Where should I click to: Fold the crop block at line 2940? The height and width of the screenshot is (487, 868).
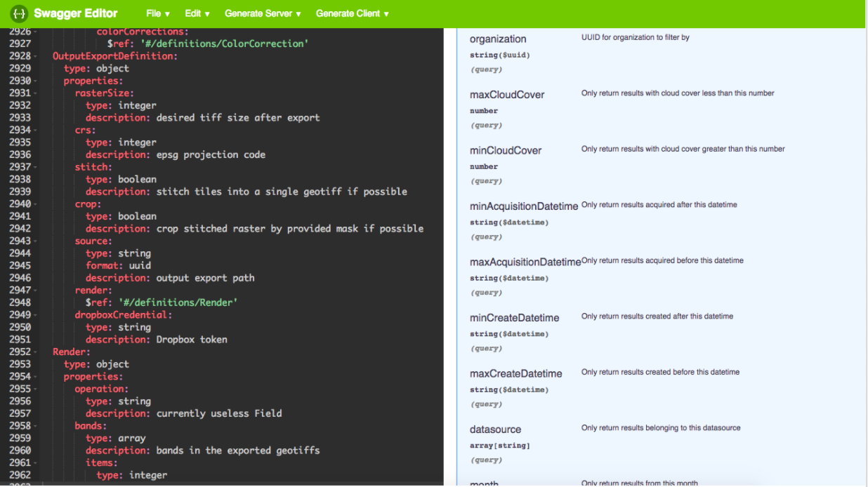pos(35,204)
